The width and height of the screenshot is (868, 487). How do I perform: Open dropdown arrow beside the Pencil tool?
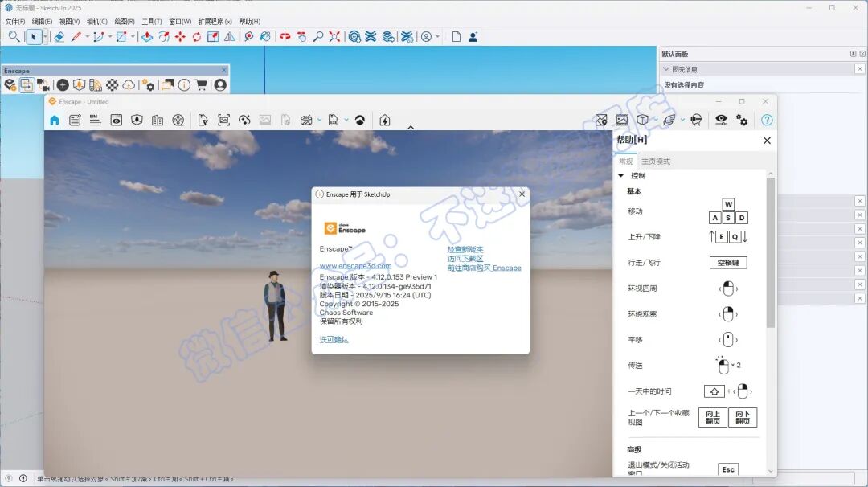click(x=87, y=37)
